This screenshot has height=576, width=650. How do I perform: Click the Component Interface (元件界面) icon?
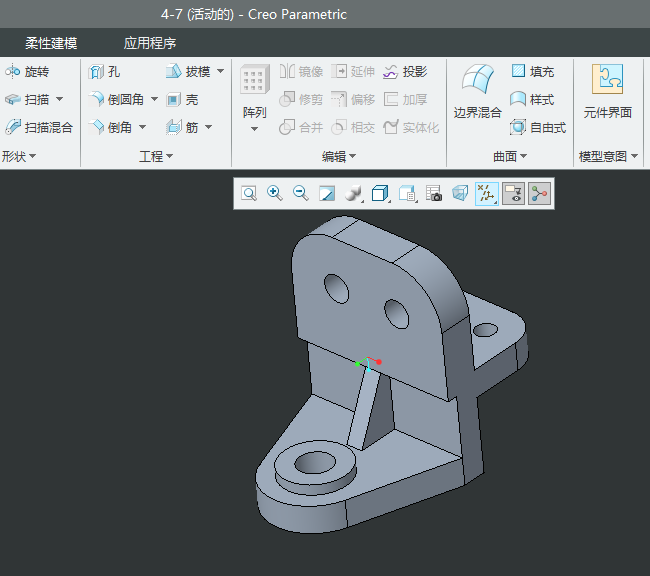(x=607, y=93)
